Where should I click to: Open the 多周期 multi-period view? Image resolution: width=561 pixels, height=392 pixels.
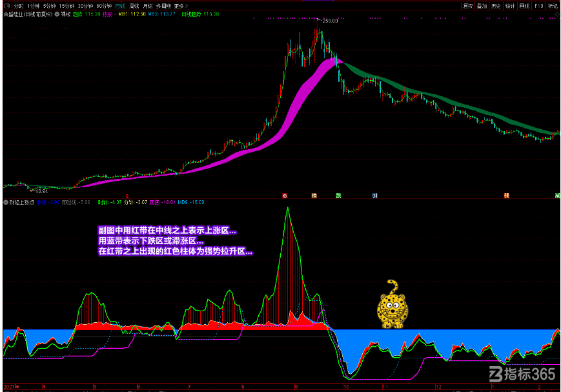pos(163,6)
